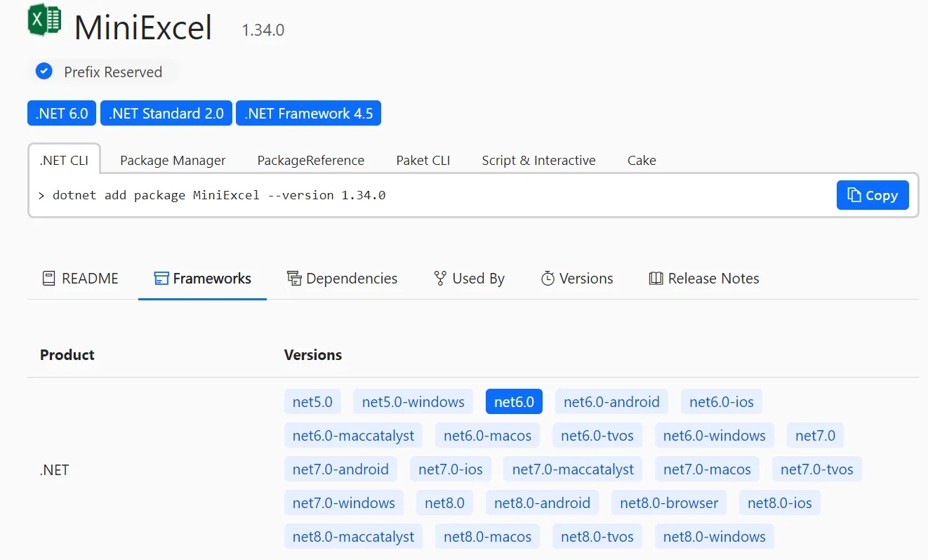Click the .NET Framework 4.5 badge

[x=308, y=113]
